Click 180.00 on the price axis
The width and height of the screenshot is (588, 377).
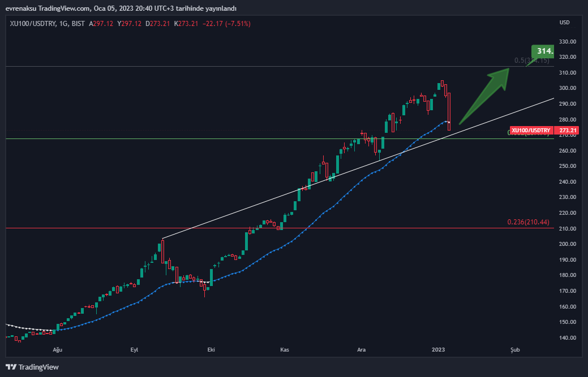tap(568, 275)
